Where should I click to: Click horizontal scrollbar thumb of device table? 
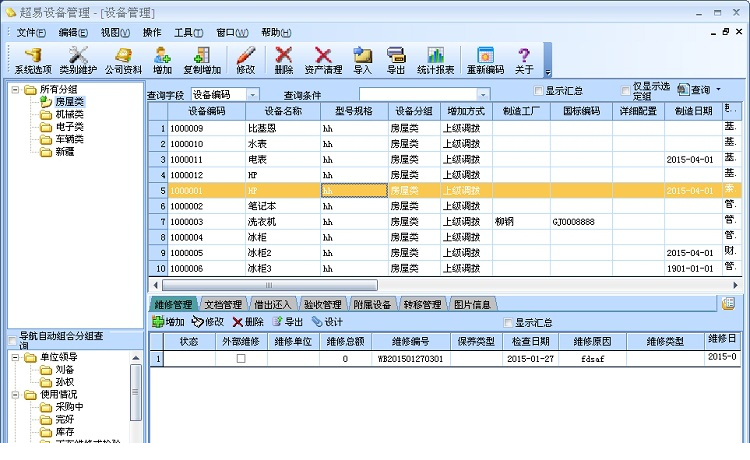point(269,285)
